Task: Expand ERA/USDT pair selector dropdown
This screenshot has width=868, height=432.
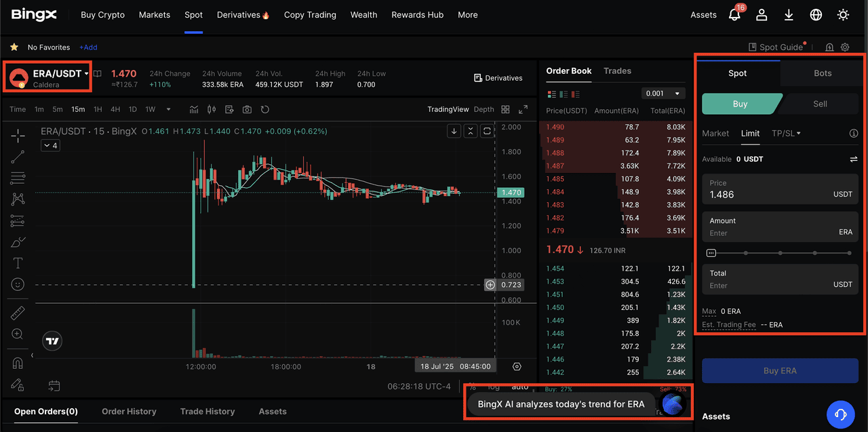Action: [87, 74]
